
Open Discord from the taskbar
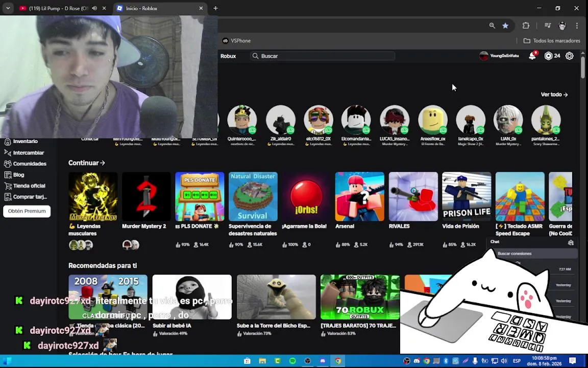323,361
